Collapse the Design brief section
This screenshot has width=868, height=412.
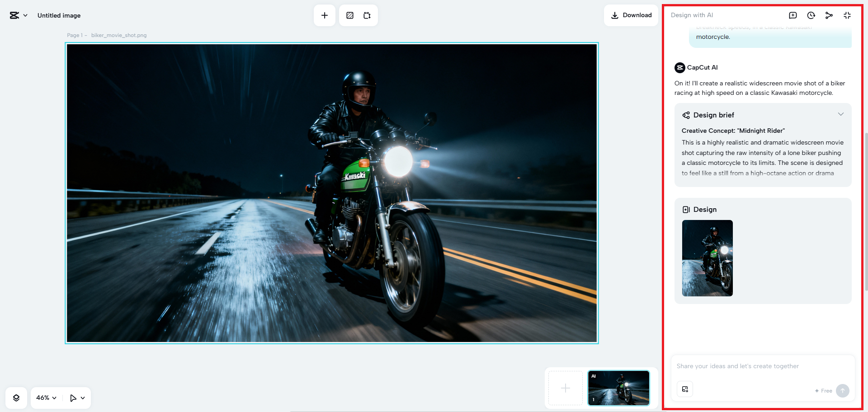pyautogui.click(x=840, y=114)
